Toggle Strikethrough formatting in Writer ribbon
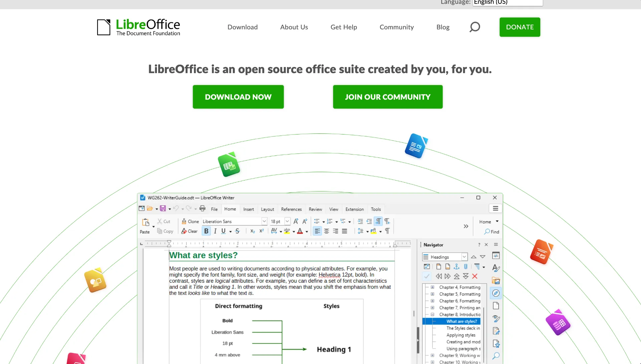The width and height of the screenshot is (641, 364). 237,231
